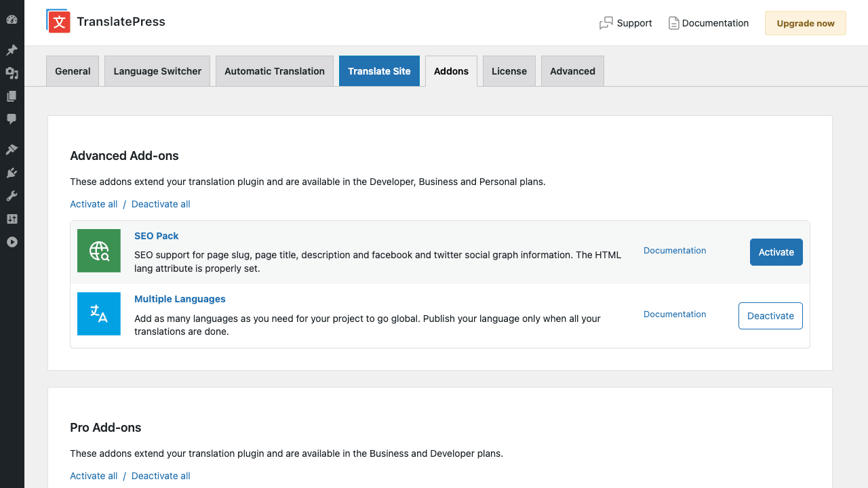Click the Advanced Add-ons heading
This screenshot has height=488, width=868.
pyautogui.click(x=124, y=156)
